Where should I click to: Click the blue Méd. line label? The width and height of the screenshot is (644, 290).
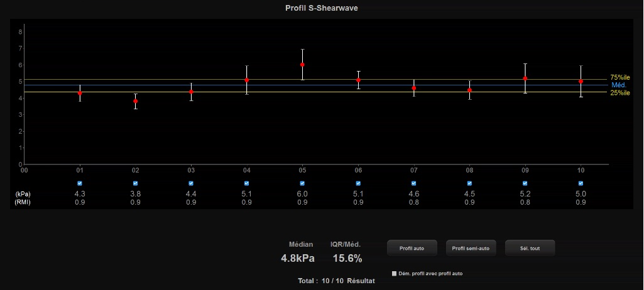619,85
